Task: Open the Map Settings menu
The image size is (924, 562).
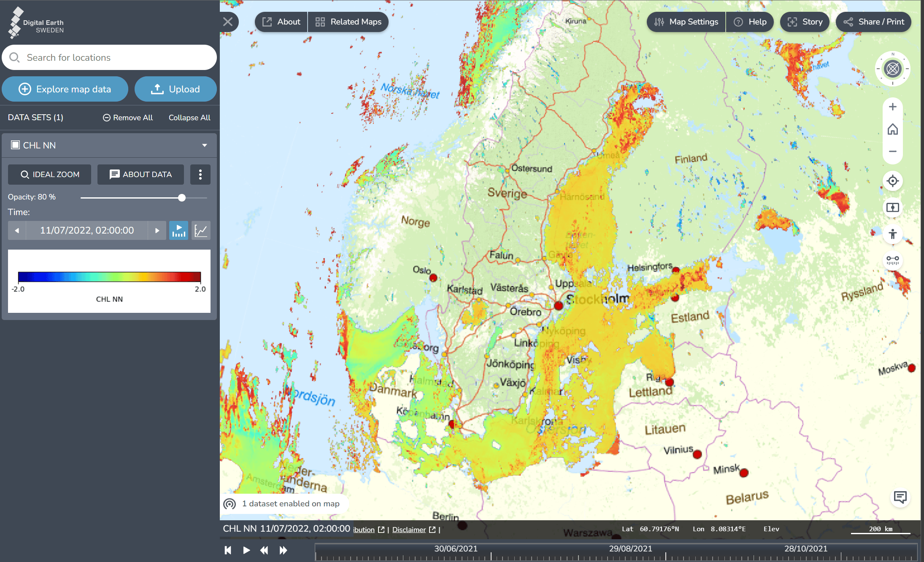Action: tap(686, 22)
